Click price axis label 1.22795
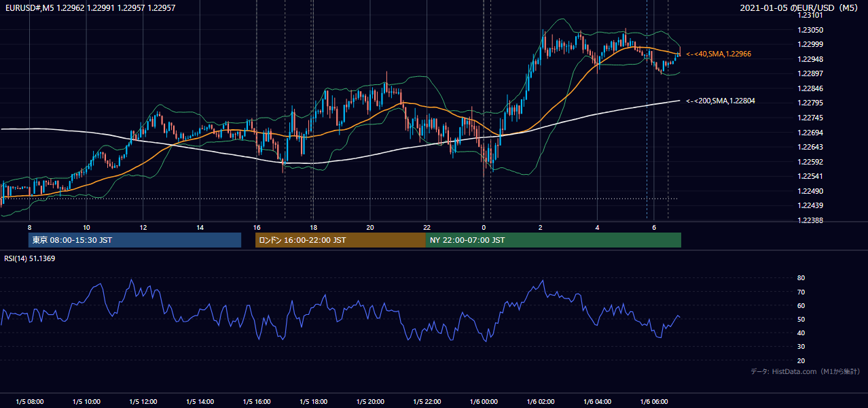 (x=810, y=103)
